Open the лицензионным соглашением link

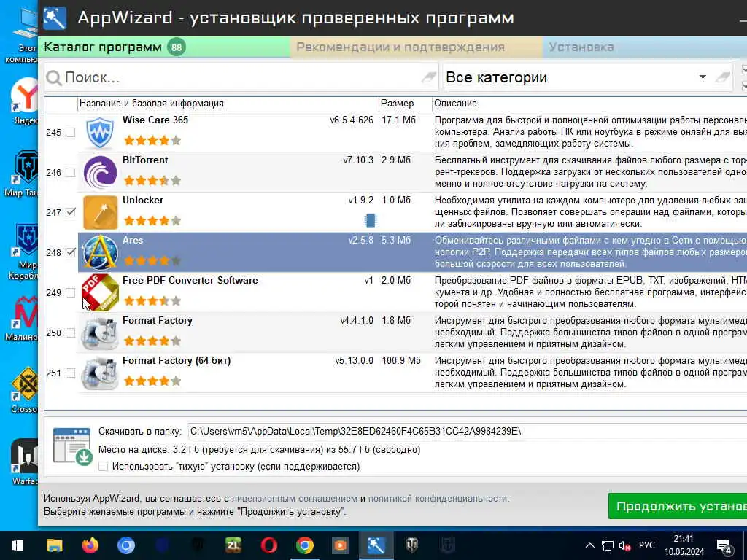[295, 499]
